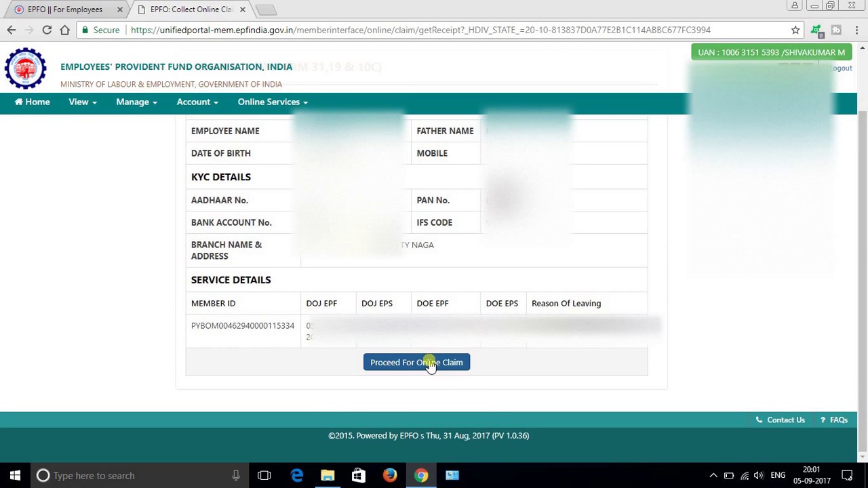Open the Contact Us link
This screenshot has height=488, width=868.
781,420
